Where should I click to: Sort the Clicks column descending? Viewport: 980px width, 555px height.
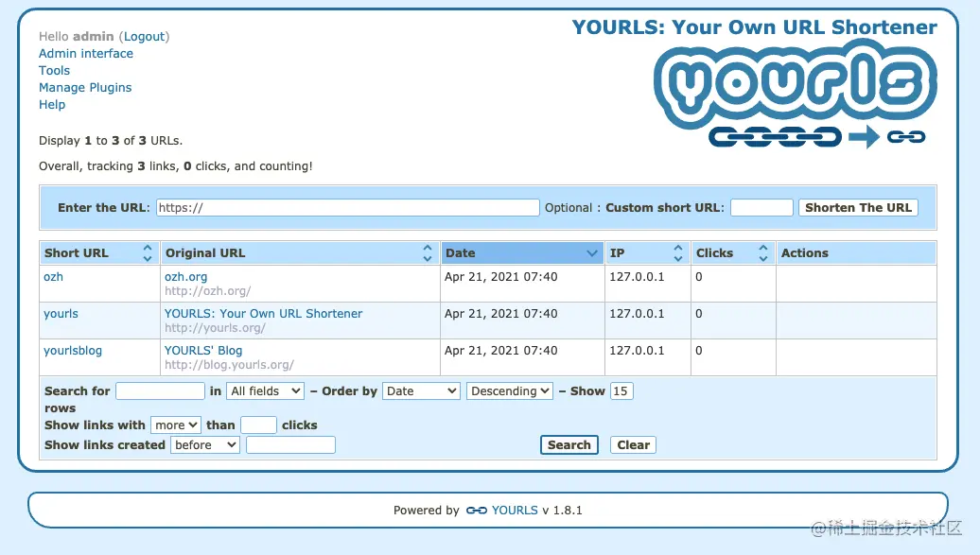(x=763, y=257)
